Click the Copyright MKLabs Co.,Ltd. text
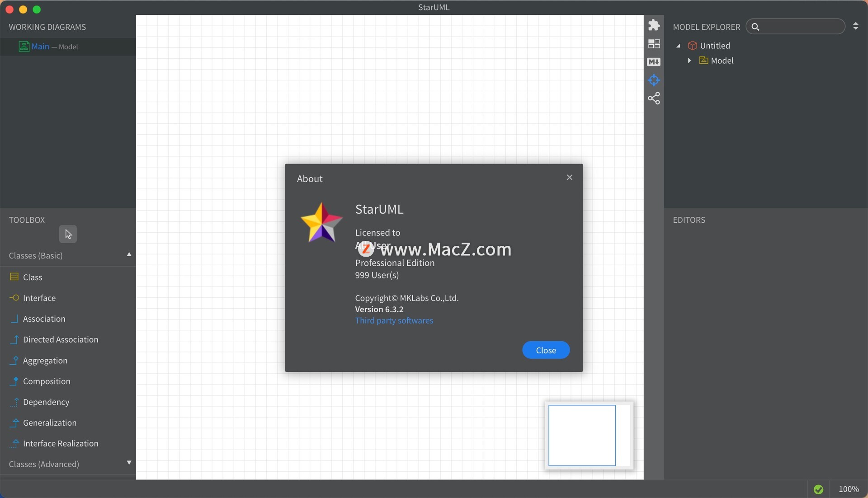Image resolution: width=868 pixels, height=498 pixels. 407,298
